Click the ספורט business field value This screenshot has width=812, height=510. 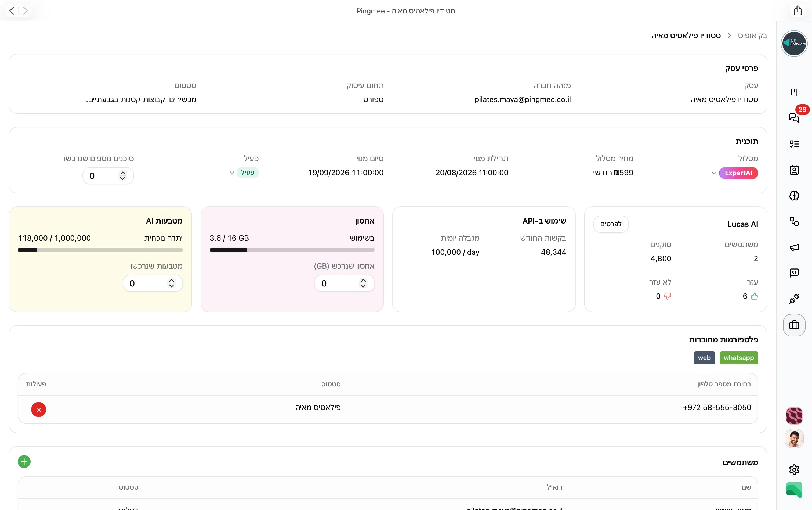click(373, 99)
